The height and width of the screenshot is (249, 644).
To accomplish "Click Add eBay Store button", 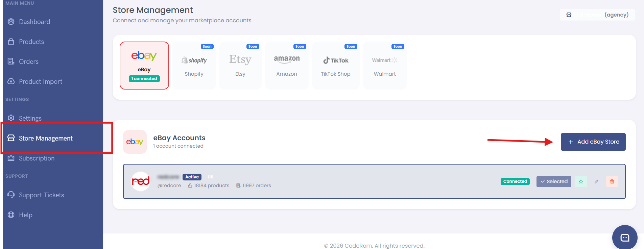I will (593, 142).
